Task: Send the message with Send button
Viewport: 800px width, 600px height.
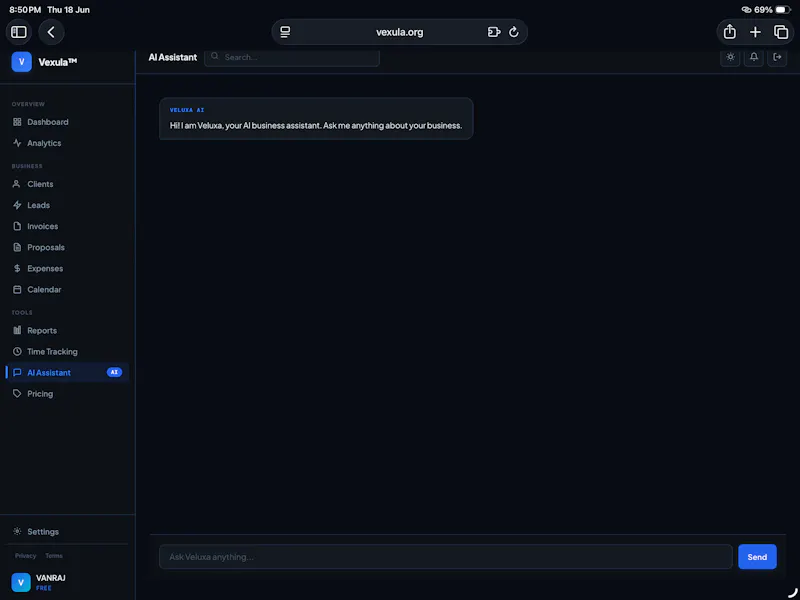Action: pos(757,557)
